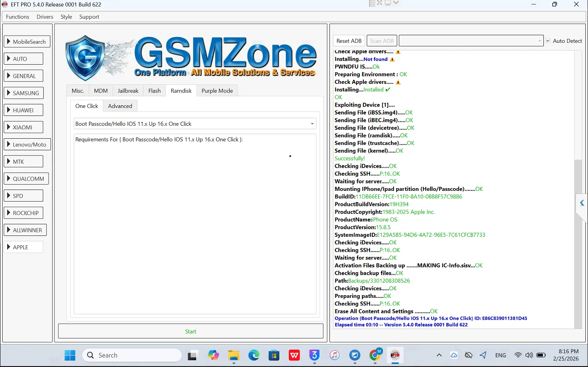588x367 pixels.
Task: Click the volume speaker icon in system tray
Action: (529, 355)
